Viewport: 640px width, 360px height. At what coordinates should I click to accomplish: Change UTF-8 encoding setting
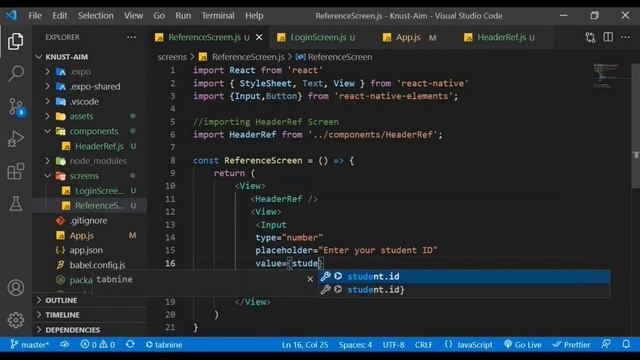click(x=393, y=344)
